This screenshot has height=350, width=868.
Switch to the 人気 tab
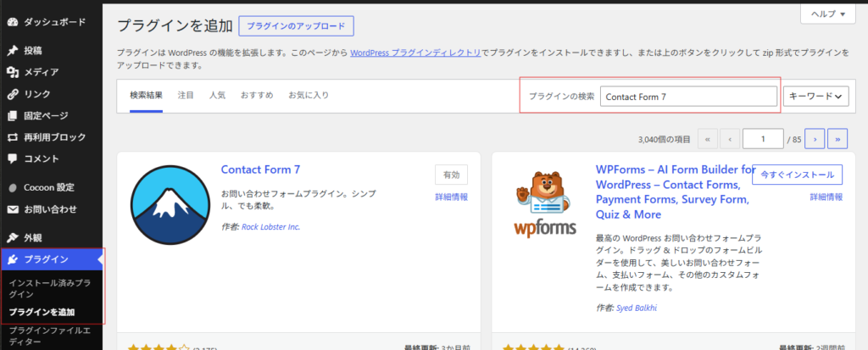pos(217,95)
